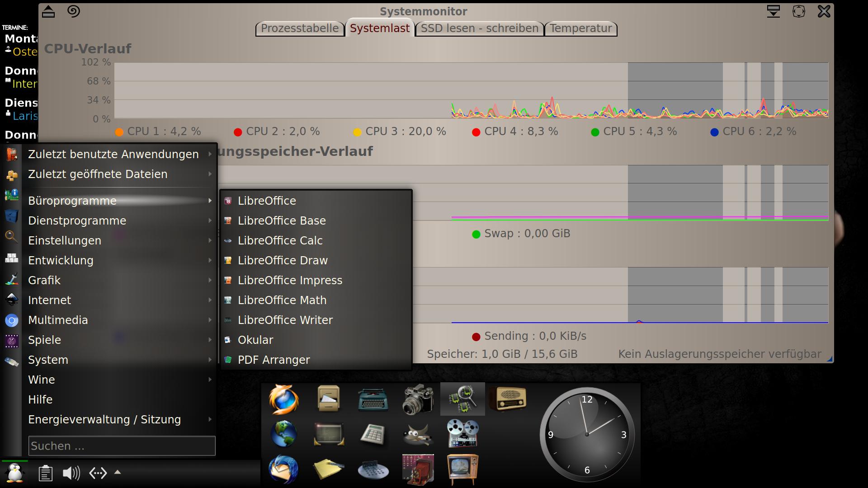Click the orange CPU 1 legend dot
This screenshot has width=868, height=488.
pyautogui.click(x=119, y=132)
